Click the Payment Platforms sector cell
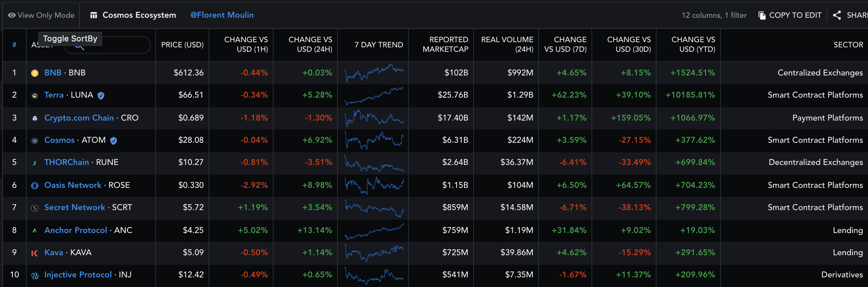 (x=827, y=118)
